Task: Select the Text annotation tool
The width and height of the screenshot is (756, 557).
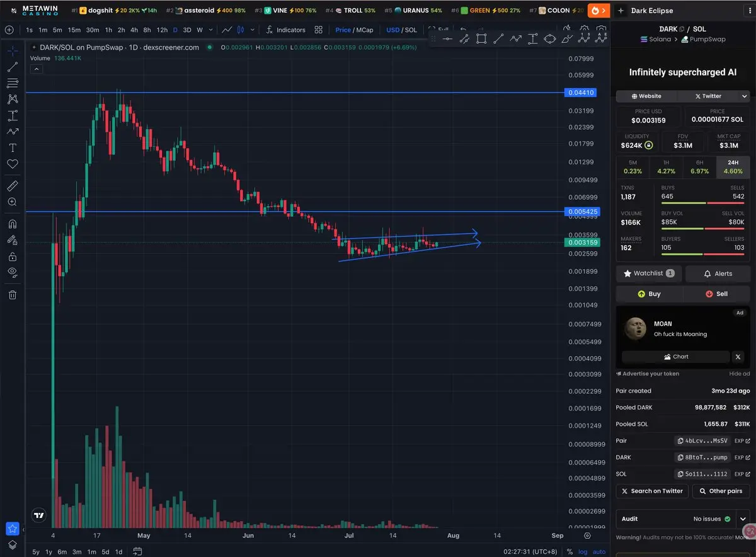Action: [x=12, y=147]
